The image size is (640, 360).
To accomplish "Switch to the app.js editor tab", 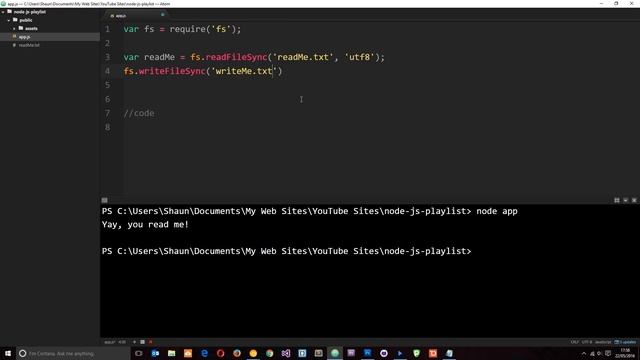I will pyautogui.click(x=135, y=15).
